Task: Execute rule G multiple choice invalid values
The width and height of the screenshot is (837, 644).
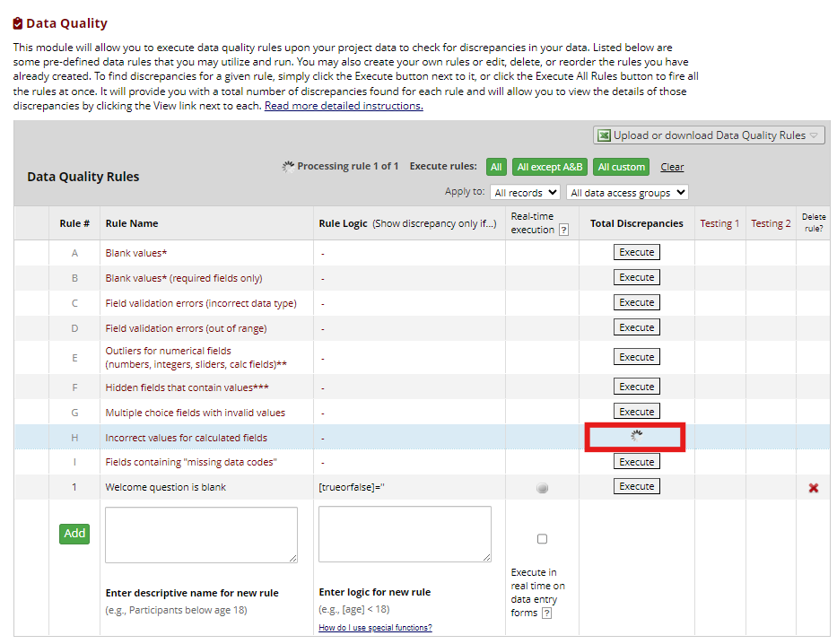Action: 636,412
